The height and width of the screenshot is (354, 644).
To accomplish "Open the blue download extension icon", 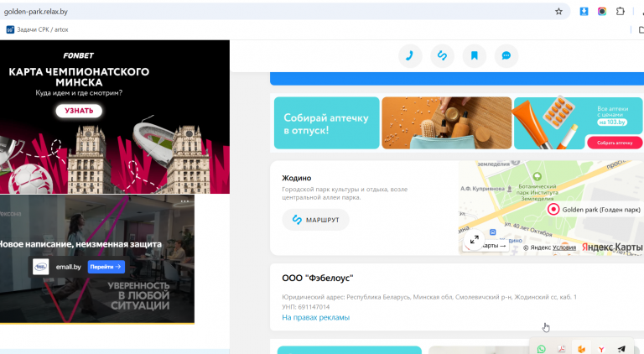I will coord(584,12).
